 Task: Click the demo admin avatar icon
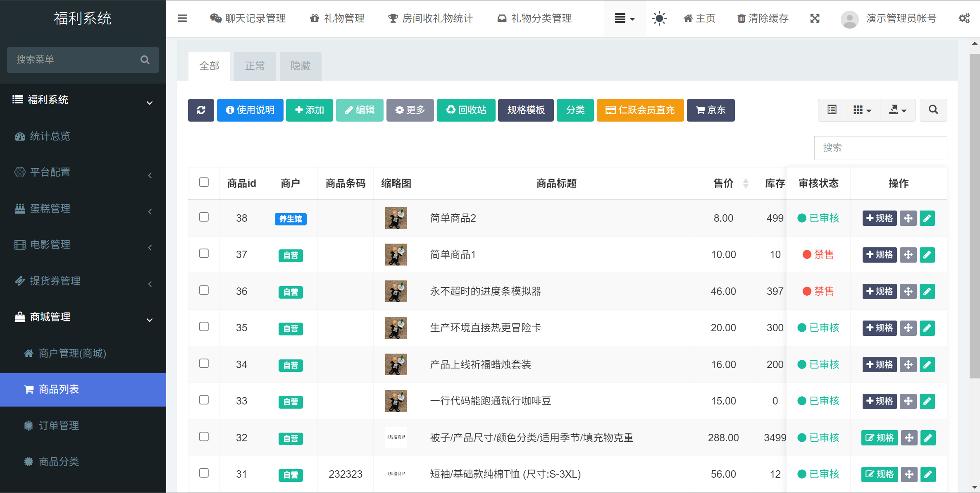click(850, 19)
